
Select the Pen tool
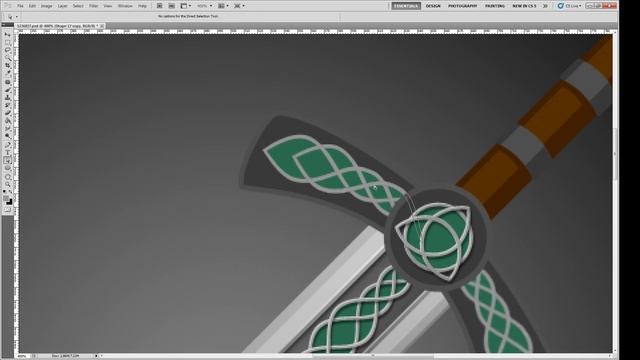pos(7,144)
